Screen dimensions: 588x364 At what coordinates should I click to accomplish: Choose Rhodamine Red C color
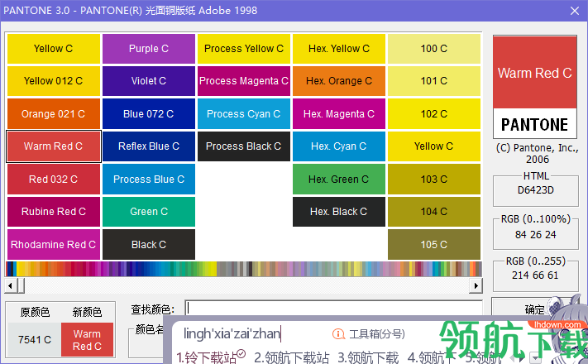tap(54, 244)
